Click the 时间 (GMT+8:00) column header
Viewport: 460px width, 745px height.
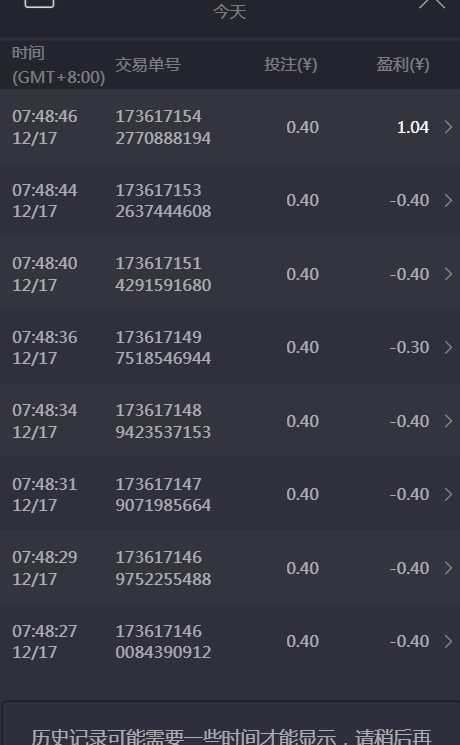pyautogui.click(x=58, y=65)
